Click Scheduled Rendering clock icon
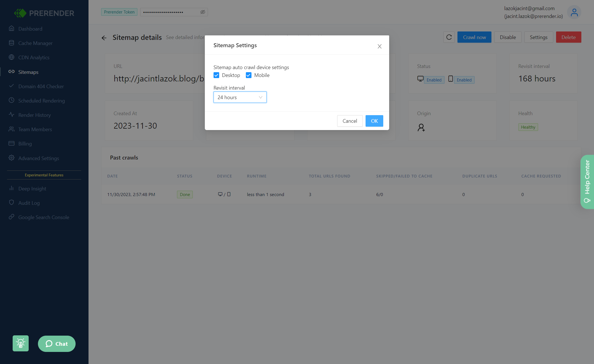The image size is (594, 364). pyautogui.click(x=12, y=100)
